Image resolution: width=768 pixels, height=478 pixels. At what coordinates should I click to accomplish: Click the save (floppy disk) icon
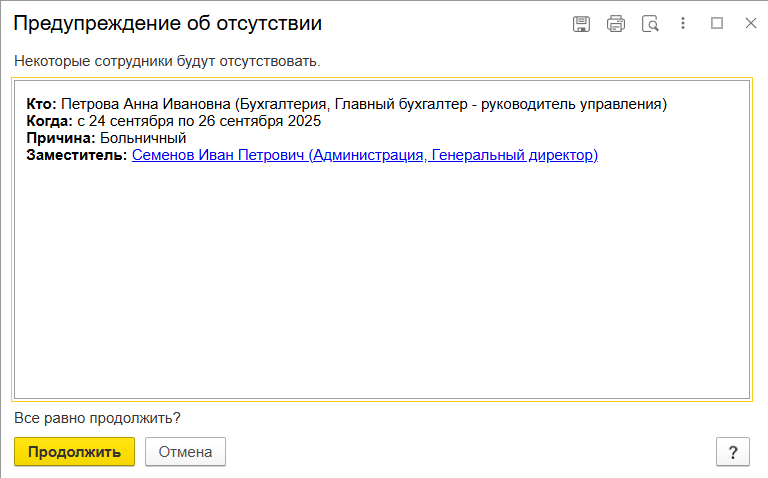point(581,23)
